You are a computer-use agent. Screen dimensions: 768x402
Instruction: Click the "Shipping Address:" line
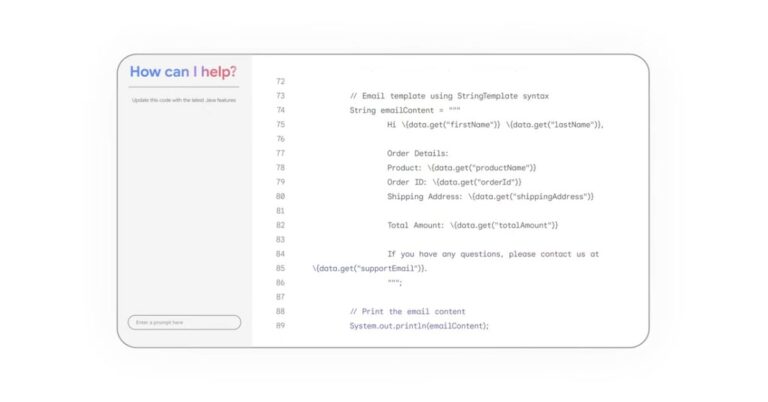[x=490, y=197]
